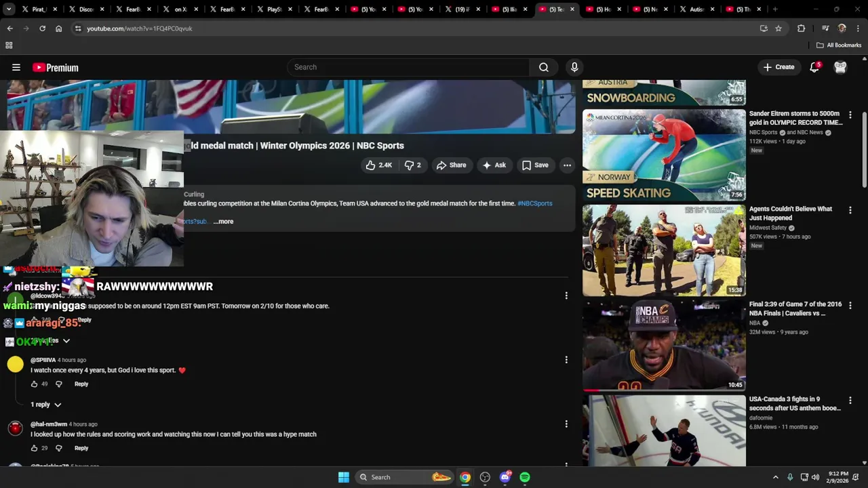868x488 pixels.
Task: Like the @hal-nm3wm comment
Action: coord(34,448)
